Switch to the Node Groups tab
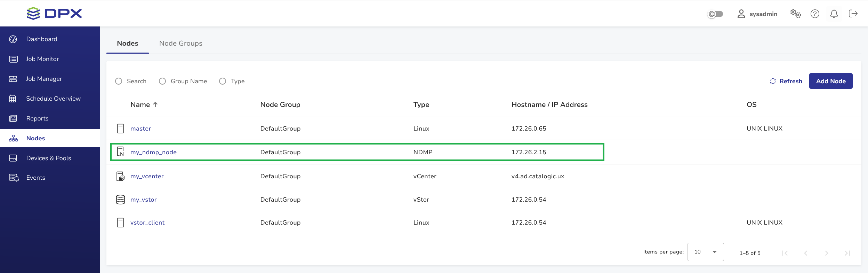Viewport: 868px width, 273px height. point(180,44)
